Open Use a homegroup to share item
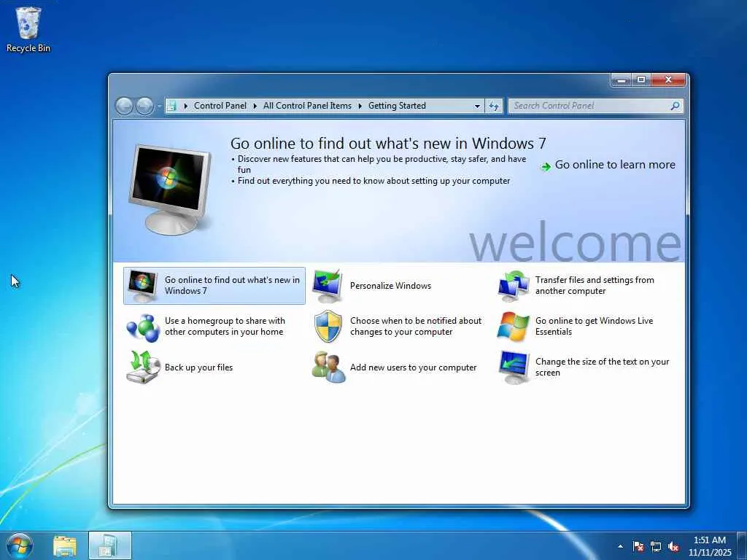 pos(225,326)
